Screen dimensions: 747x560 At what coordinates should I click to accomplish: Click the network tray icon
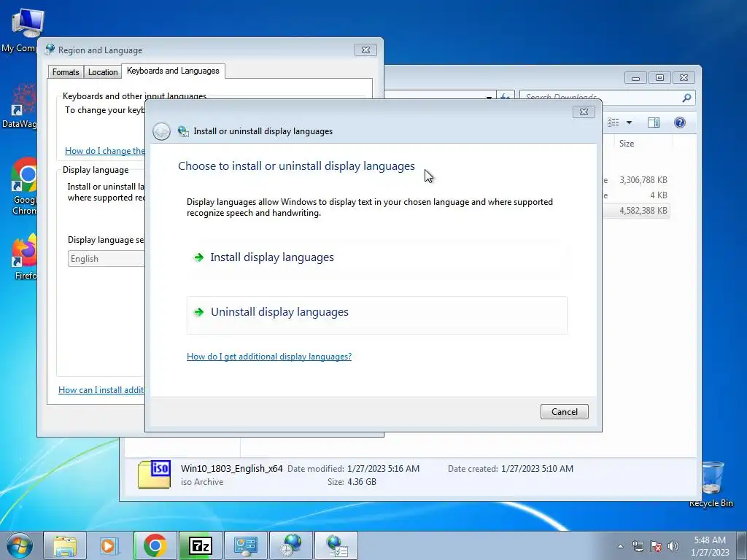pos(638,546)
